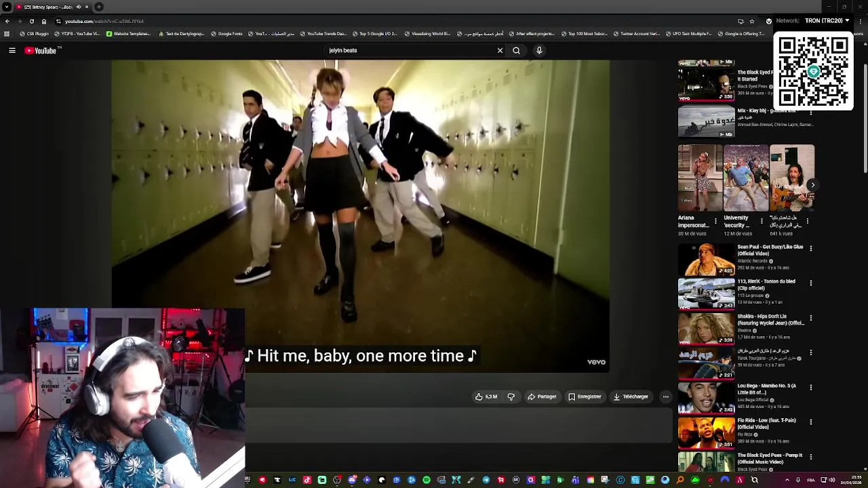Show hidden system tray icons

click(x=787, y=480)
